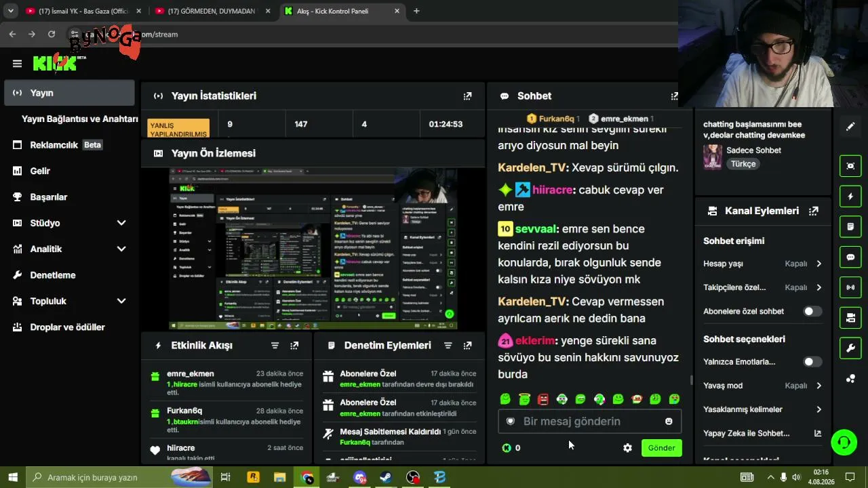Toggle the stream preview widget icon
The width and height of the screenshot is (868, 488).
[x=850, y=166]
